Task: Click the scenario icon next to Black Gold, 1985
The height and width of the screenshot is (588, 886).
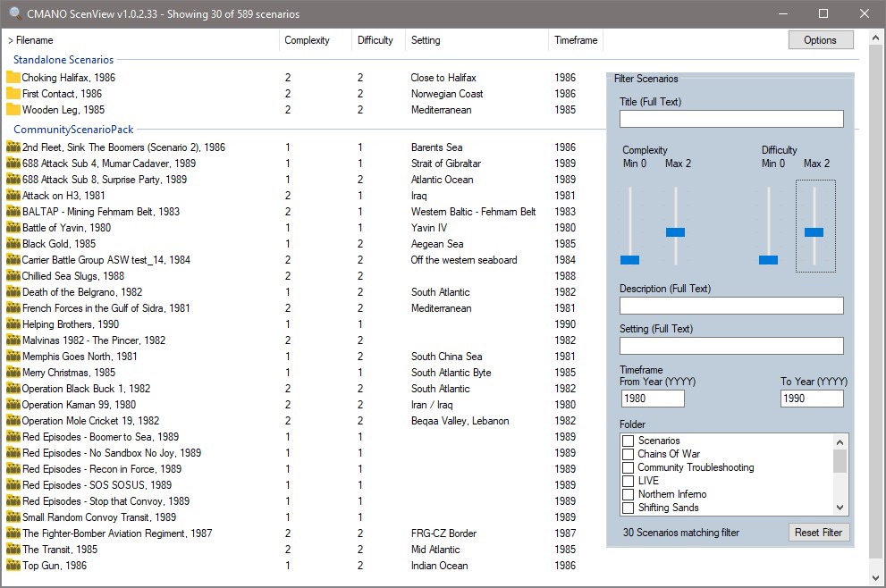Action: coord(13,244)
